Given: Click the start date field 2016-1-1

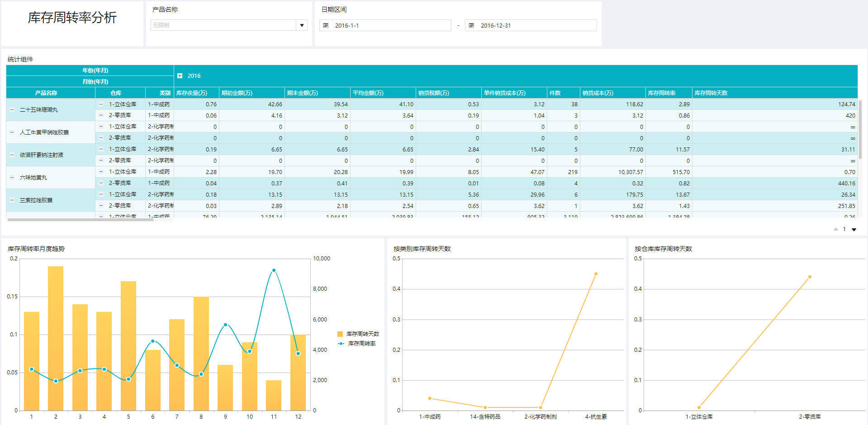Looking at the screenshot, I should 385,25.
